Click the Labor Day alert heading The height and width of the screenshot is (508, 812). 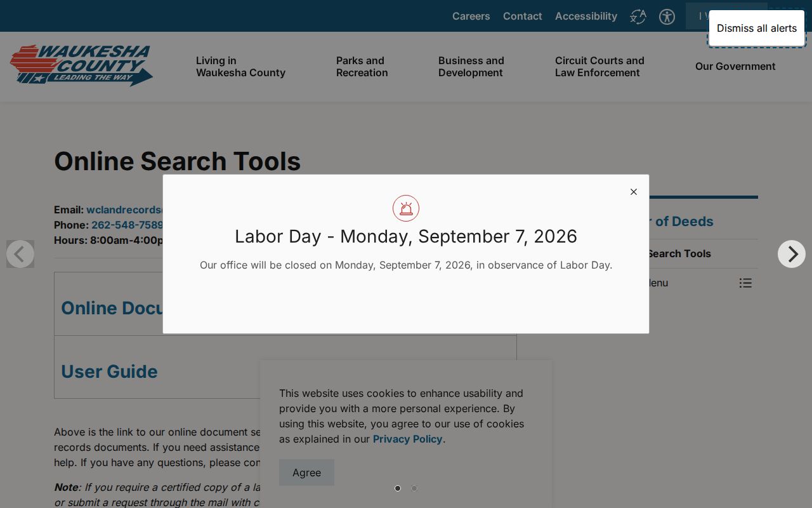[406, 236]
